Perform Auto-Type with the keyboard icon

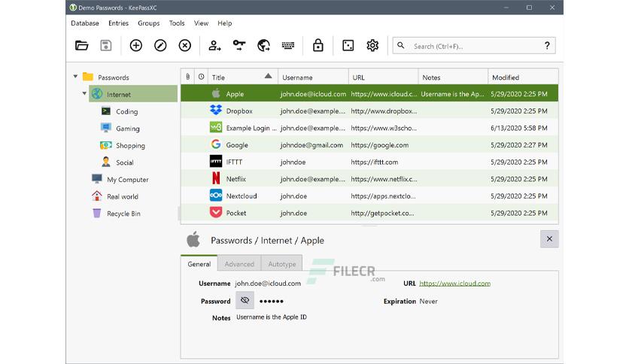tap(288, 45)
